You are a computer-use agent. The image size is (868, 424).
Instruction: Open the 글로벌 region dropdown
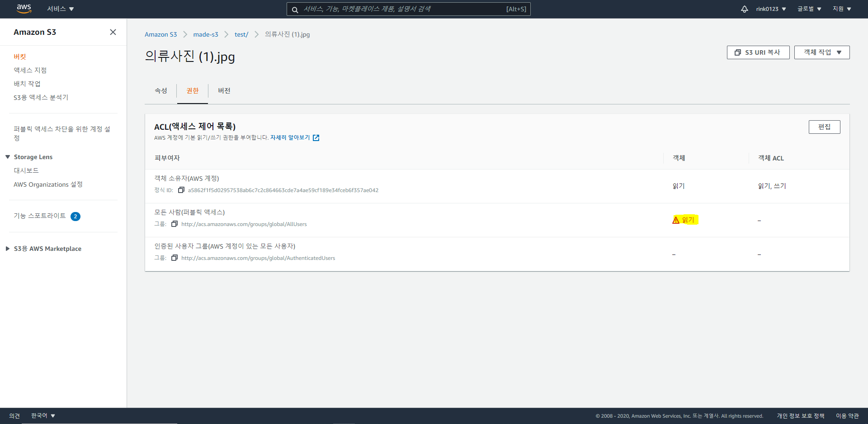click(x=809, y=9)
